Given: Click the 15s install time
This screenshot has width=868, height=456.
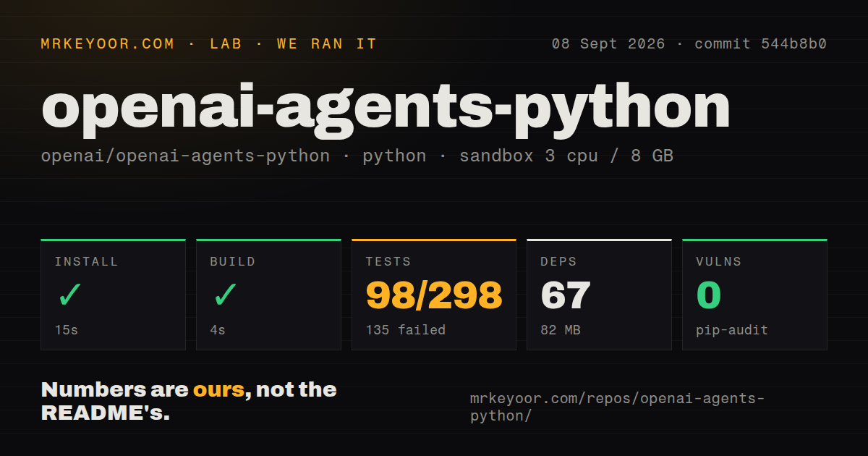Looking at the screenshot, I should (67, 330).
